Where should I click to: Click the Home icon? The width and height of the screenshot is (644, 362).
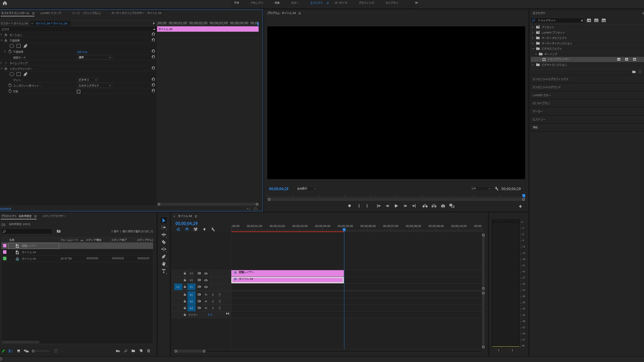point(5,3)
